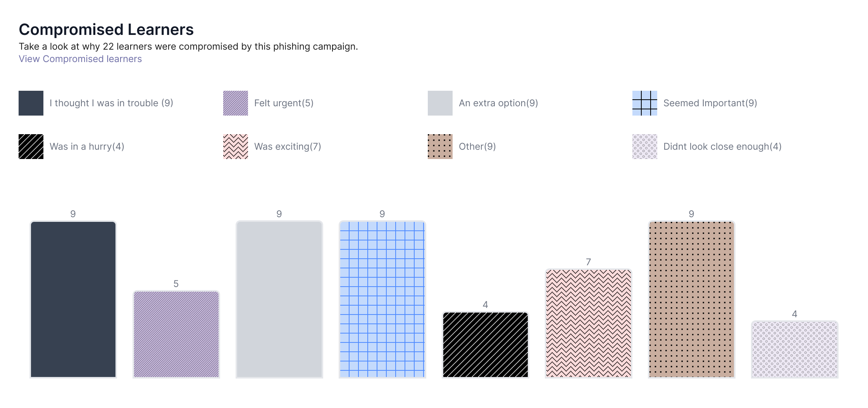
Task: Click the 'Didnt look close enough(4)' legend label
Action: tap(722, 147)
